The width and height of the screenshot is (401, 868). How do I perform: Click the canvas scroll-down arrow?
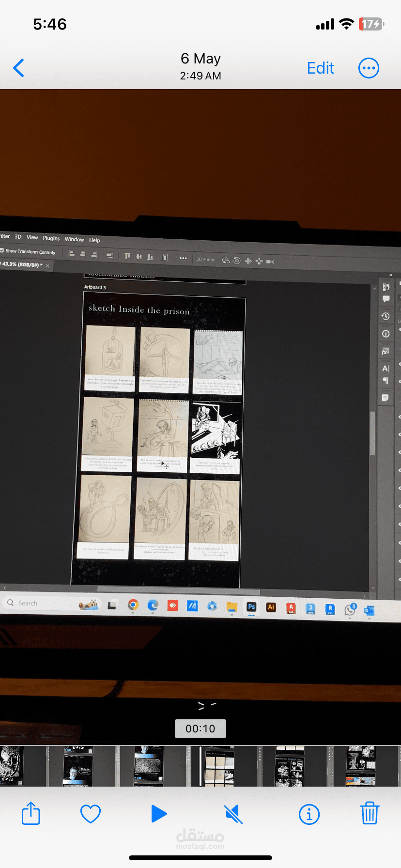pos(373,588)
